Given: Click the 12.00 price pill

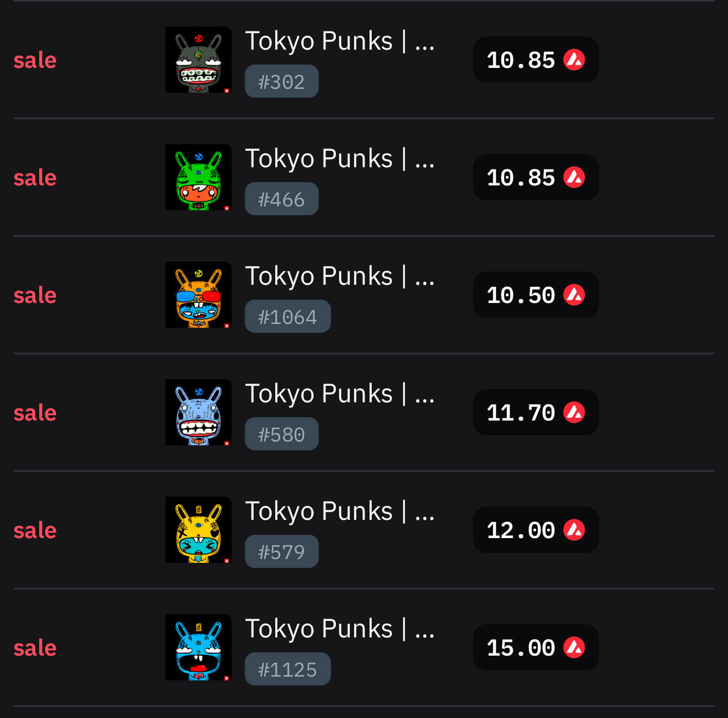Looking at the screenshot, I should point(536,530).
